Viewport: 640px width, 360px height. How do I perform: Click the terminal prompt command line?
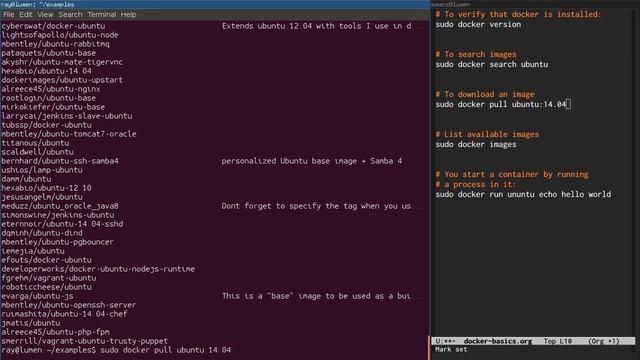pyautogui.click(x=116, y=350)
